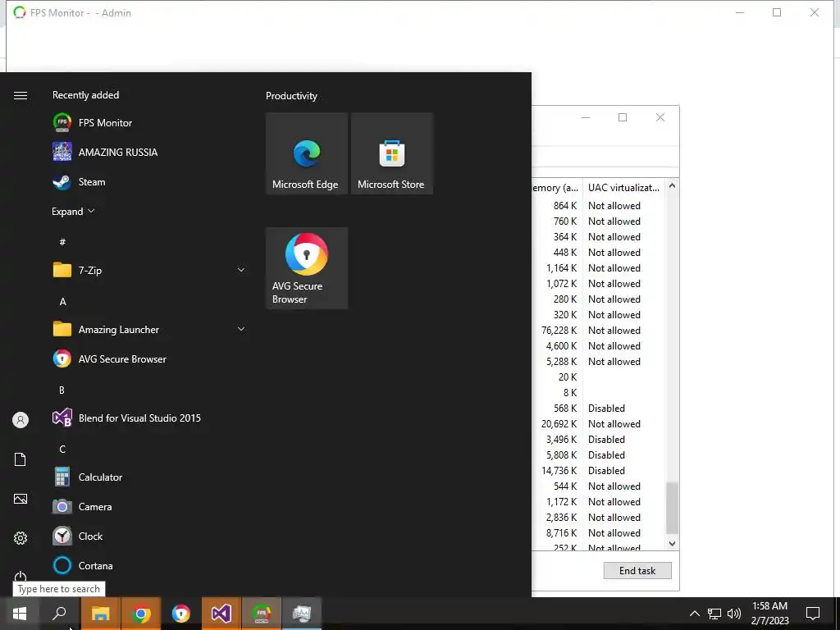Close the Task Manager window
The width and height of the screenshot is (840, 630).
coord(660,117)
